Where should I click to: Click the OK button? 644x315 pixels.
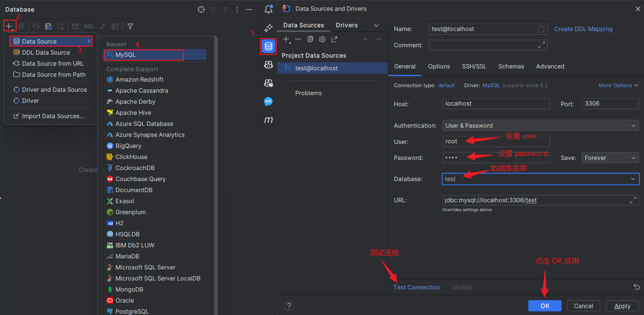(545, 306)
